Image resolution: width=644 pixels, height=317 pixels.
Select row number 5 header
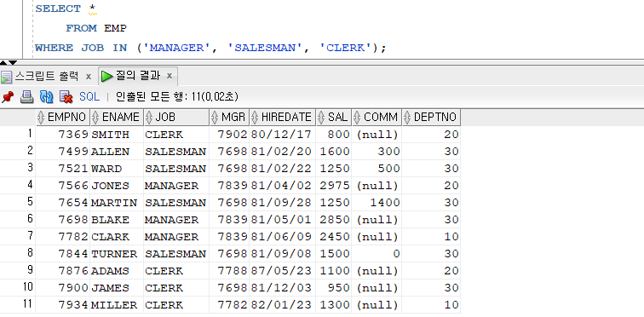[18, 203]
